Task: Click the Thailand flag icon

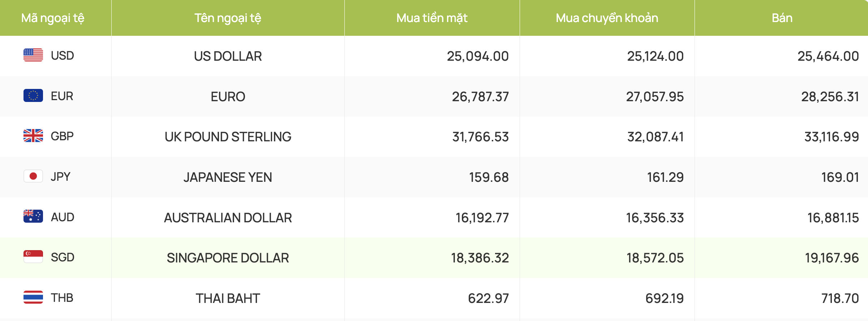Action: click(x=33, y=298)
